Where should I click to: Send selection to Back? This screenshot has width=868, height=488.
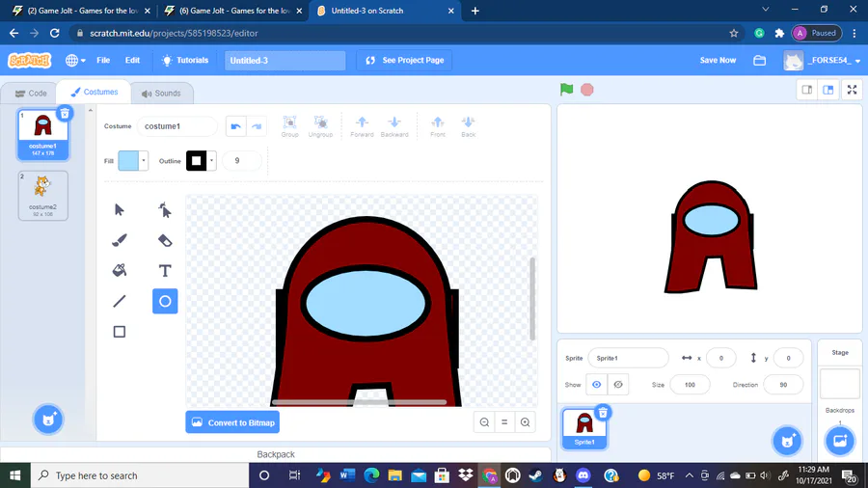(x=469, y=126)
